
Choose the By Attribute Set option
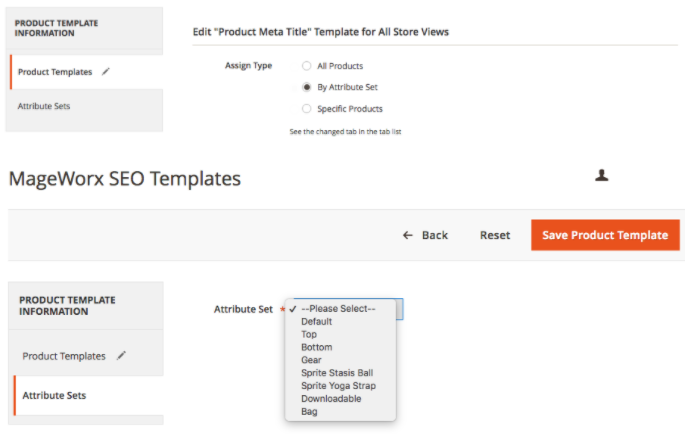click(x=307, y=87)
